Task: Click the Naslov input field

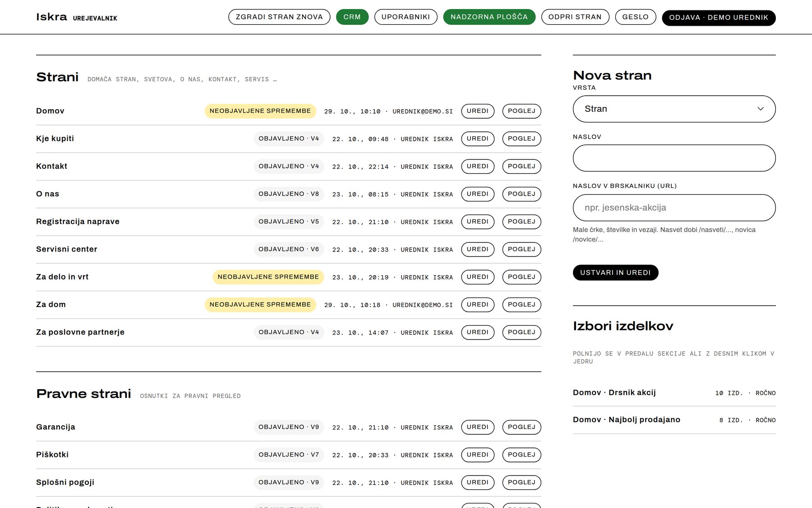Action: [x=674, y=158]
